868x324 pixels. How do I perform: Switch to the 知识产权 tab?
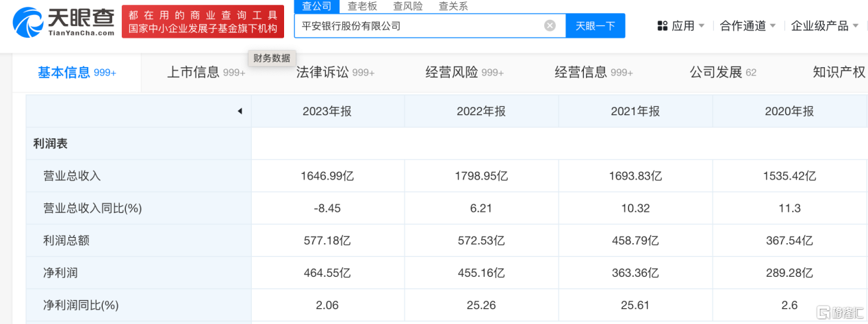(839, 73)
